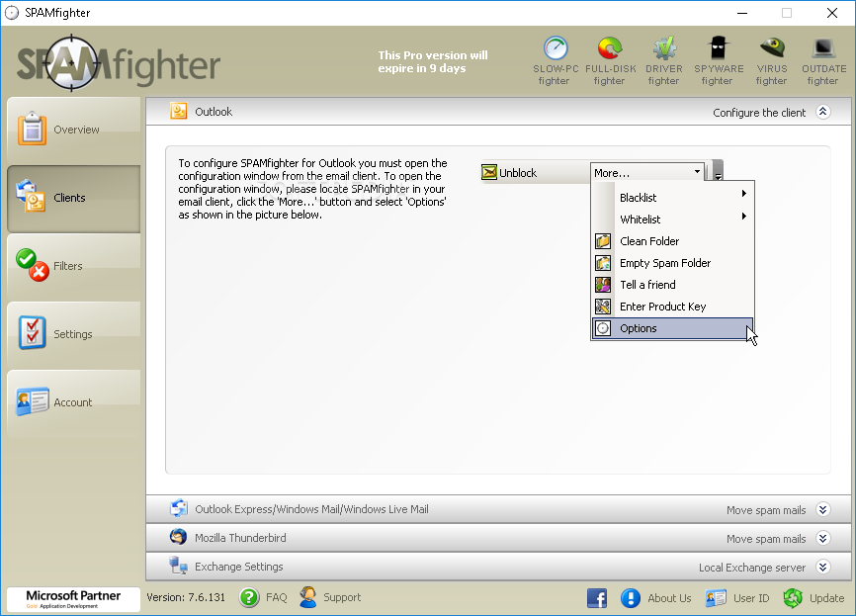
Task: Collapse the Outlook section chevron
Action: point(823,112)
